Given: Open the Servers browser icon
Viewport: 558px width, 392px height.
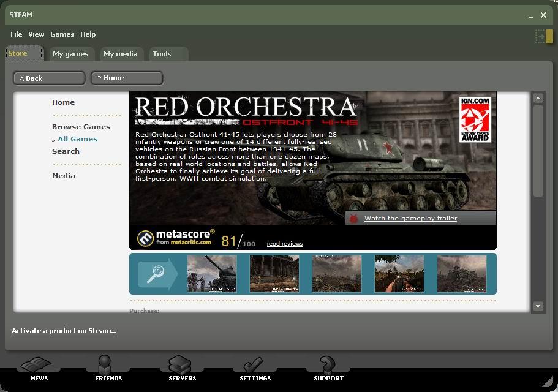Looking at the screenshot, I should coord(181,364).
